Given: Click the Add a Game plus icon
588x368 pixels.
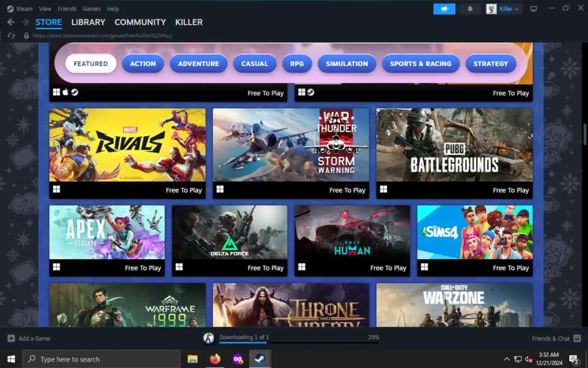Looking at the screenshot, I should pos(11,339).
